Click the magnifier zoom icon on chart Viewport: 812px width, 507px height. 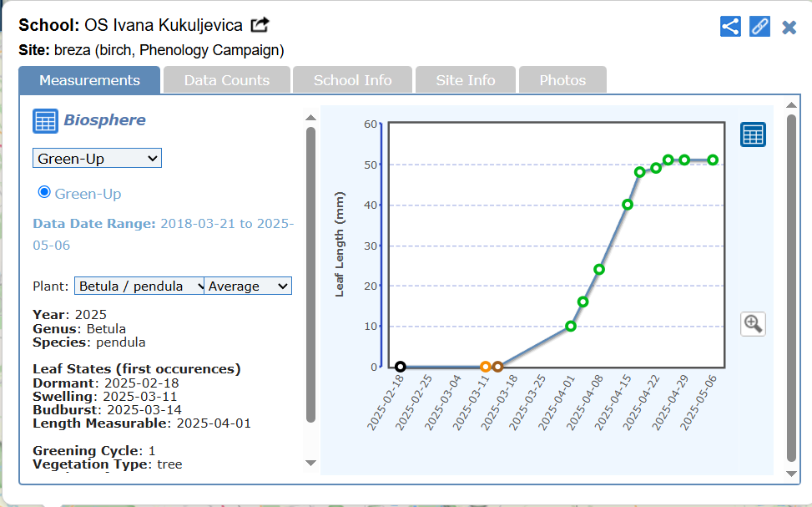tap(753, 324)
